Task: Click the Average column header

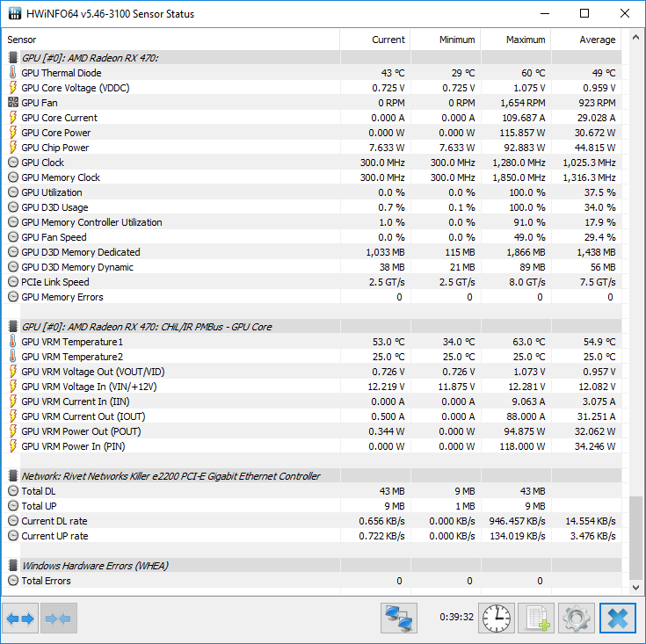Action: [586, 40]
